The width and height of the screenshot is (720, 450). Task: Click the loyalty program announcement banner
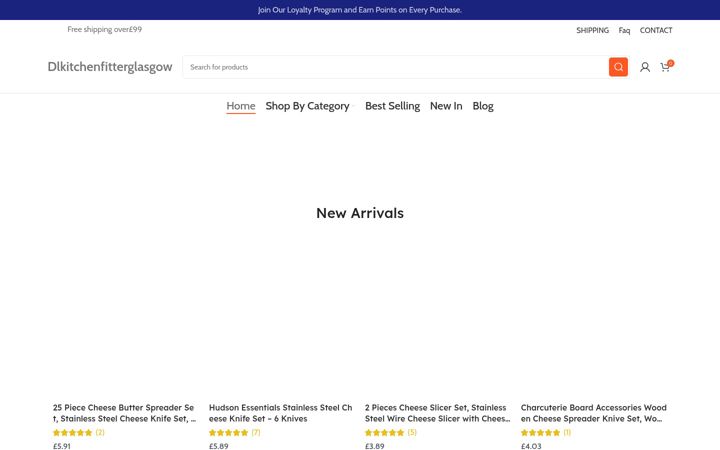[x=360, y=10]
